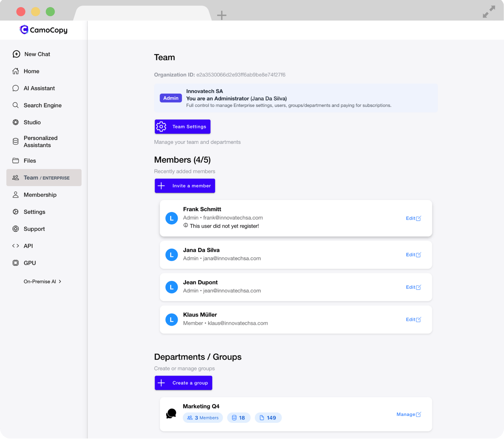The width and height of the screenshot is (504, 444).
Task: Open the Search Engine from the sidebar
Action: [x=43, y=105]
